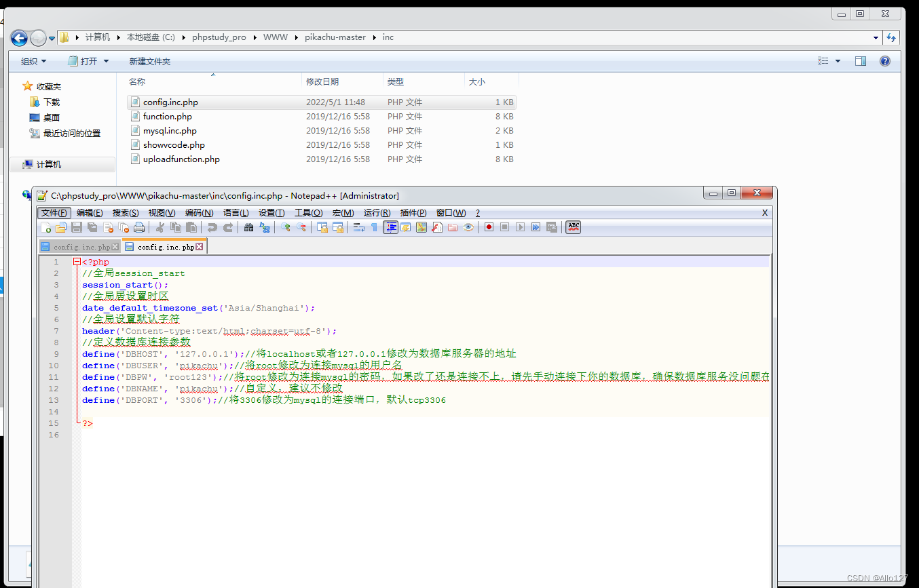Open Find dialog via binoculars icon
Image resolution: width=919 pixels, height=588 pixels.
[250, 227]
